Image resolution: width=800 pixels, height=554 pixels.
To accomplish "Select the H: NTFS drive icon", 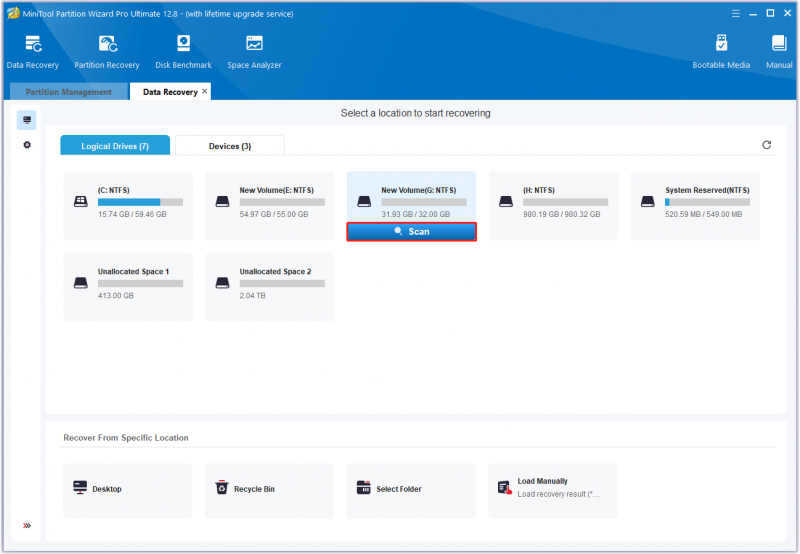I will (506, 202).
